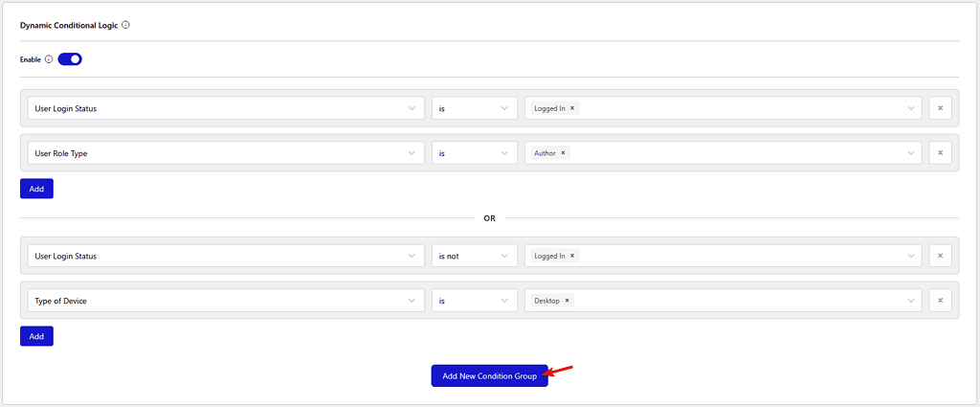Screen dimensions: 980x407
Task: Toggle the Enable switch off
Action: (70, 59)
